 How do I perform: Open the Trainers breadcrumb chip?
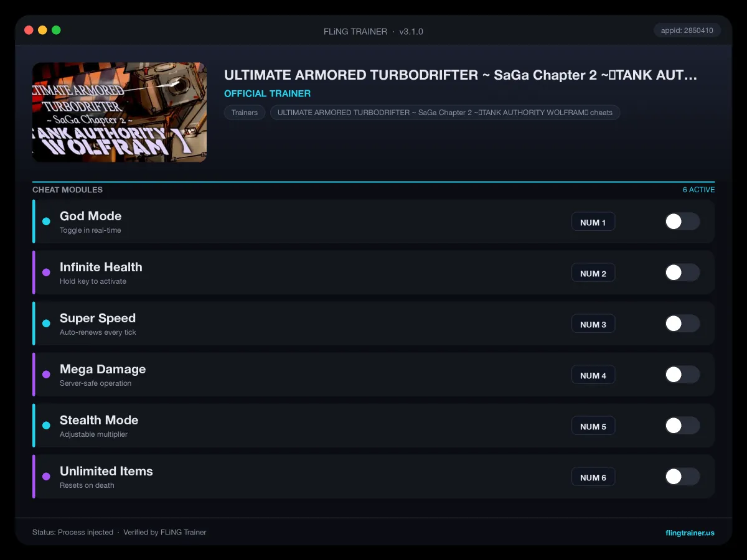(x=245, y=113)
